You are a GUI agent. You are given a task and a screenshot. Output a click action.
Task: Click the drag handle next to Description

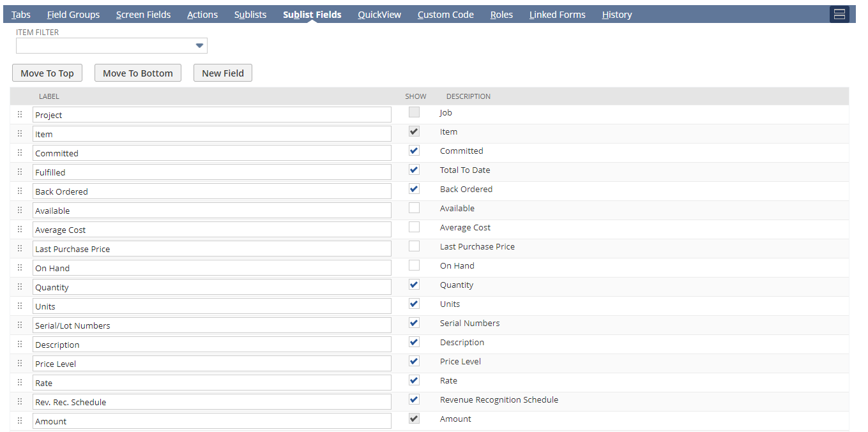coord(19,344)
